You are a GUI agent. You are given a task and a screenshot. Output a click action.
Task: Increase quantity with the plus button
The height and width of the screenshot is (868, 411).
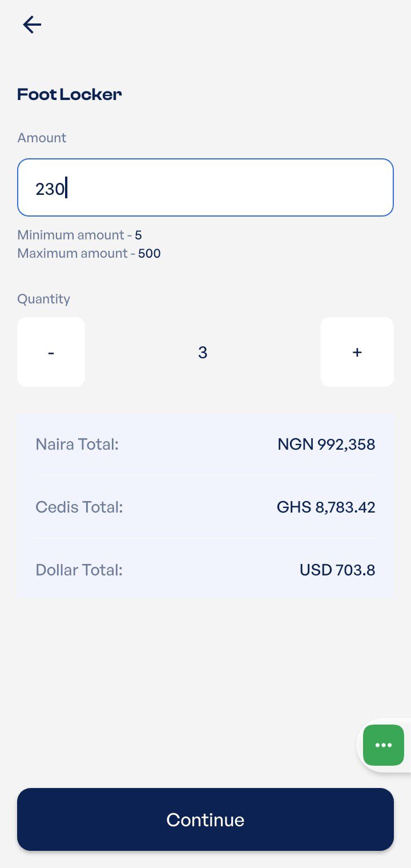coord(357,352)
